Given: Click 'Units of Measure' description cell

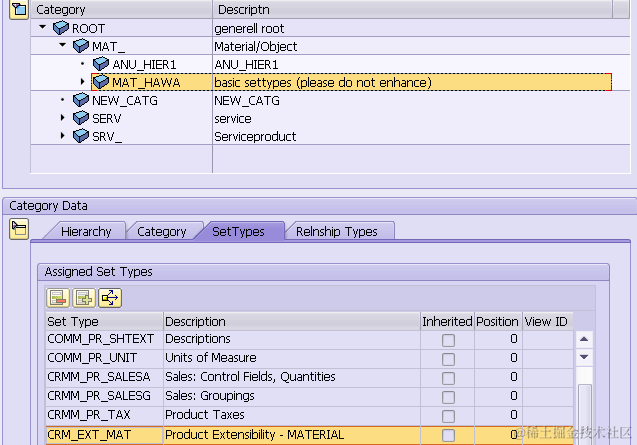Looking at the screenshot, I should pos(292,358).
